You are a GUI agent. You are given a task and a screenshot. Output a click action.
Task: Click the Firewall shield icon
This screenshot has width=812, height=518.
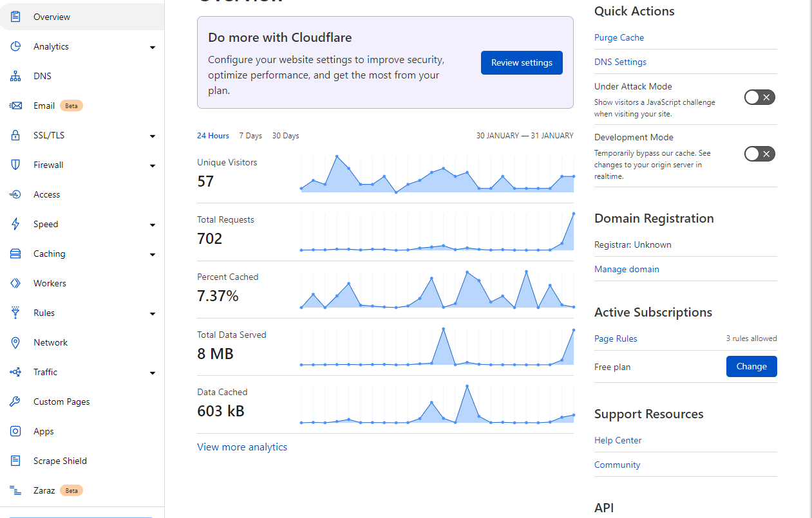[15, 165]
